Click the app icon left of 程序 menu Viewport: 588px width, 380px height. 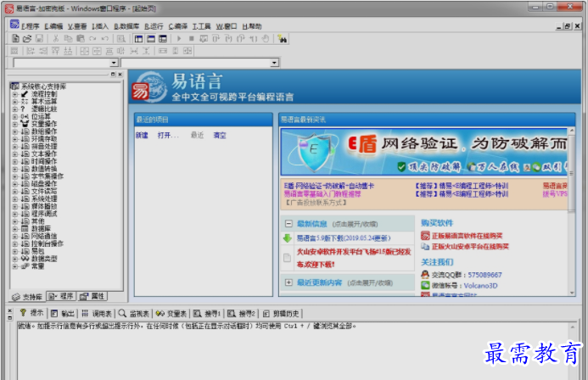pos(14,25)
